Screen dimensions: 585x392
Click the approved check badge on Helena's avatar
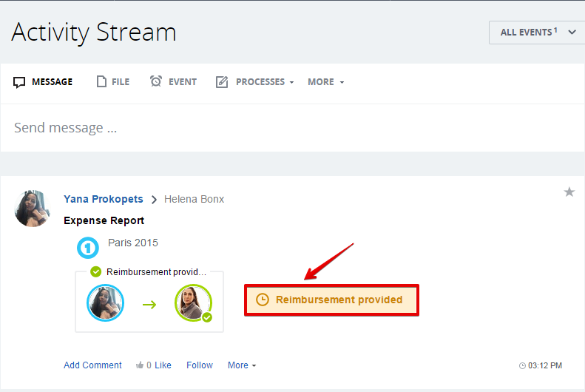(x=207, y=317)
